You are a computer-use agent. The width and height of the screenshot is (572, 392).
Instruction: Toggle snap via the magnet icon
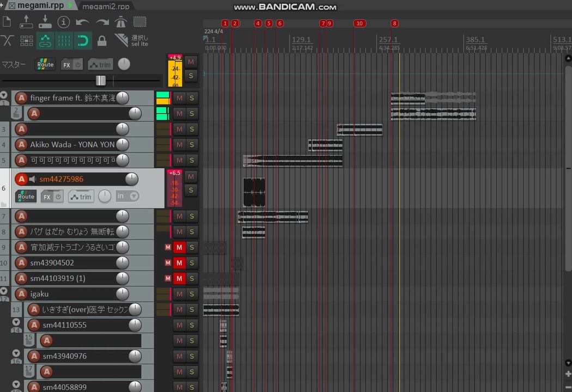83,40
